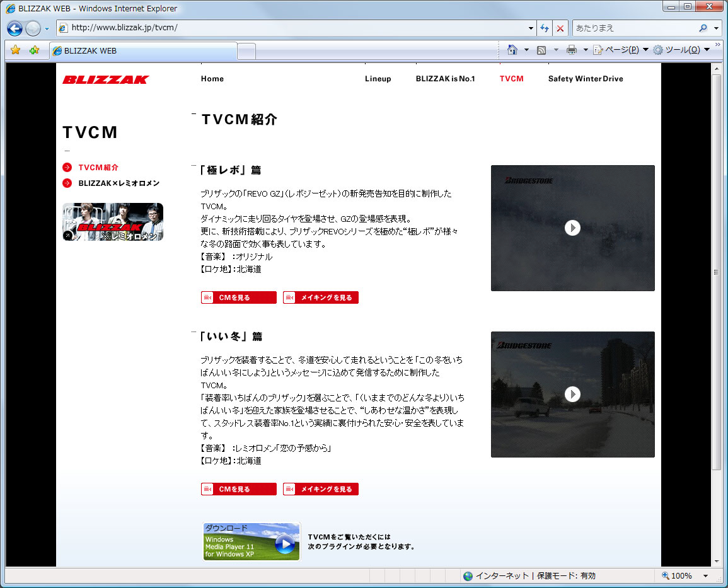Click the 100% zoom level button
Viewport: 728px width, 588px height.
[677, 576]
